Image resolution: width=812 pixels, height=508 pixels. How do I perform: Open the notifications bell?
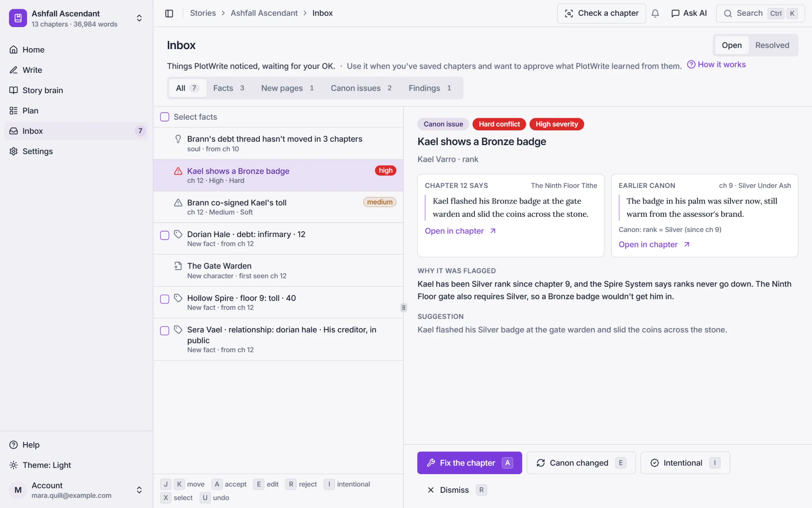655,14
